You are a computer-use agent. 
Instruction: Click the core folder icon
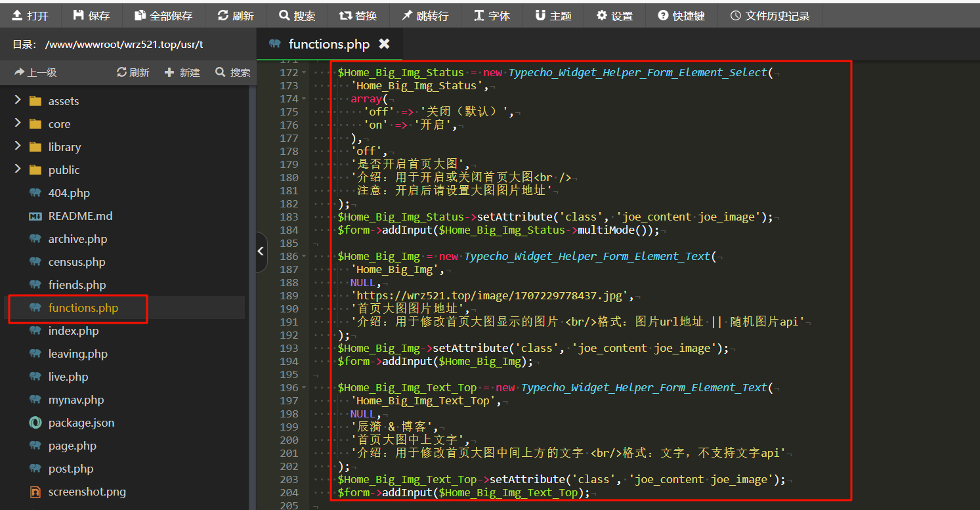click(35, 123)
